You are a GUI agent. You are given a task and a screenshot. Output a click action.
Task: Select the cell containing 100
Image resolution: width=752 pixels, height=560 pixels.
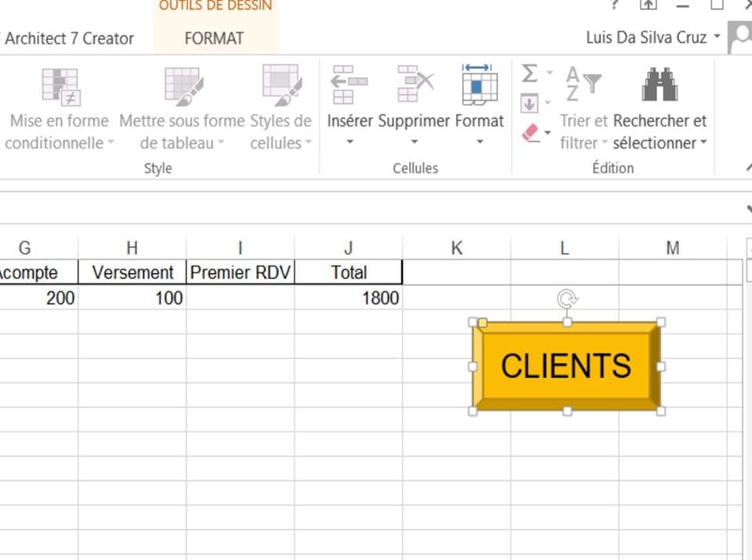coord(132,298)
